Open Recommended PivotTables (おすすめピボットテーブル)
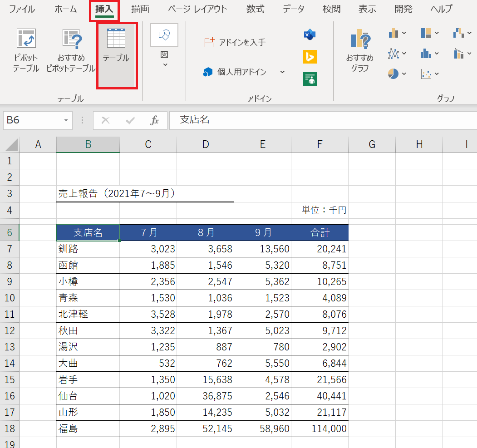Viewport: 477px width, 448px height. [x=71, y=50]
